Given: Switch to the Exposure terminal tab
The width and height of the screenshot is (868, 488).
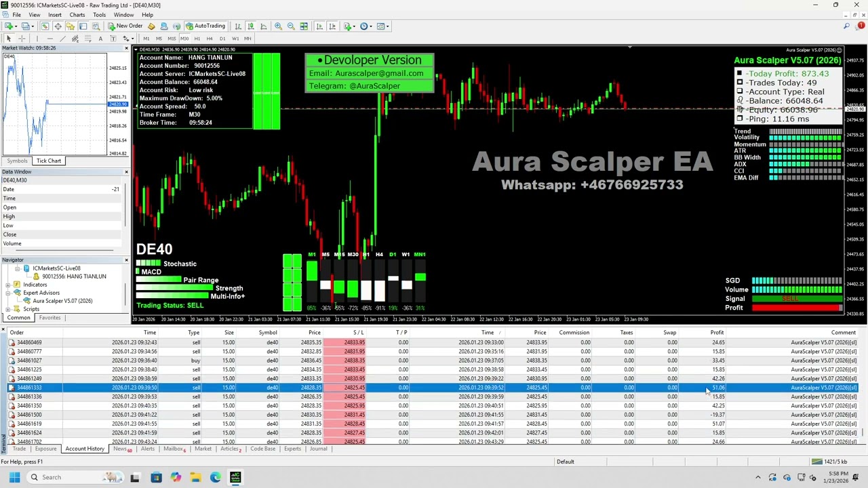Looking at the screenshot, I should [x=45, y=449].
